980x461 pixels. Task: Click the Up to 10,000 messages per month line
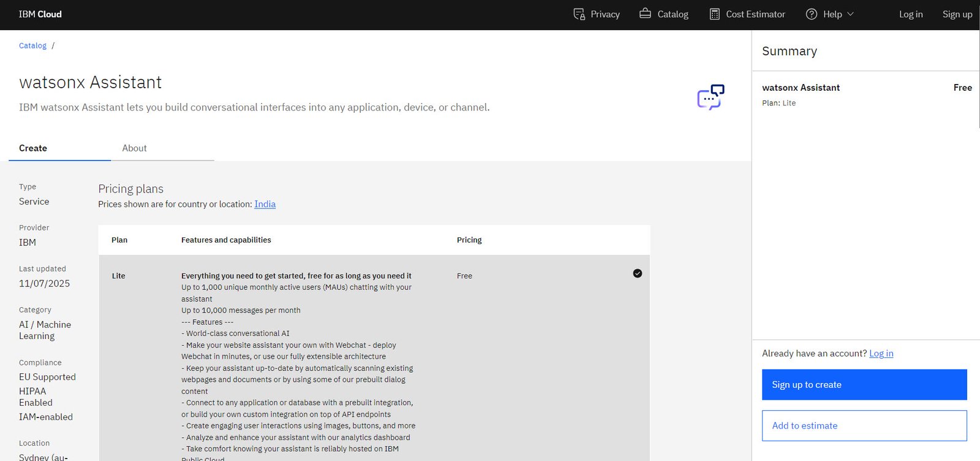point(241,310)
